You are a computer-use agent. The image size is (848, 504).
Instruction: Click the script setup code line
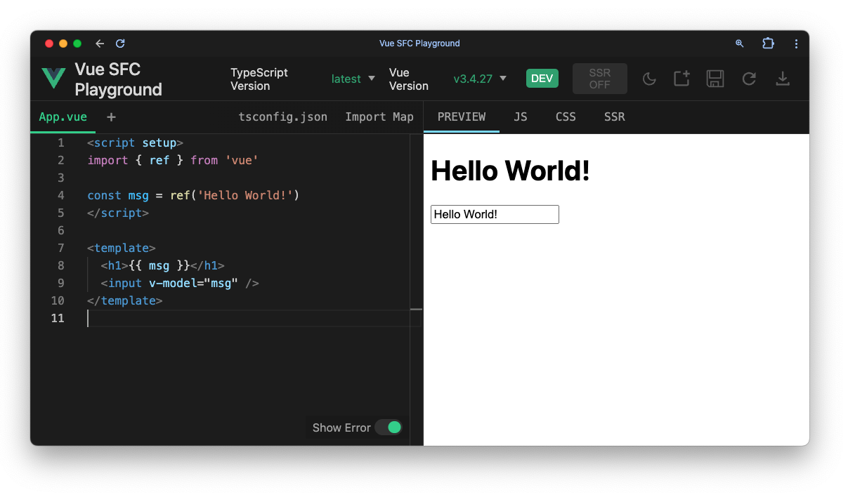[x=135, y=143]
